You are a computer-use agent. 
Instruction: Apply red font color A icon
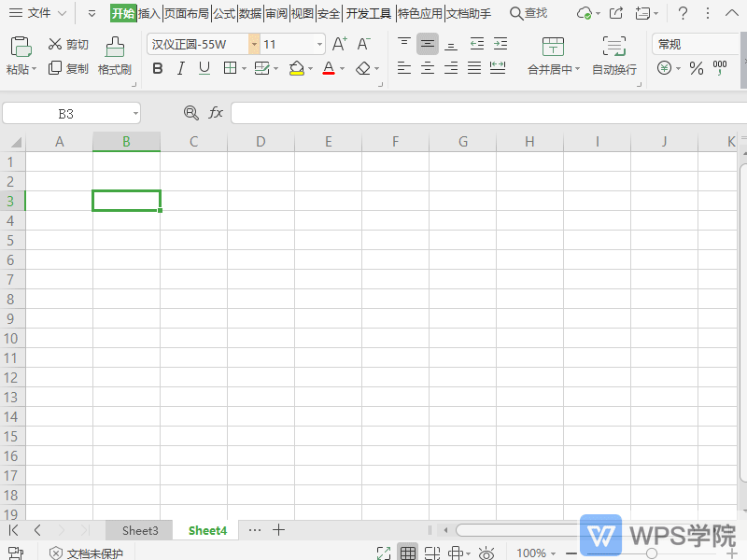click(329, 68)
